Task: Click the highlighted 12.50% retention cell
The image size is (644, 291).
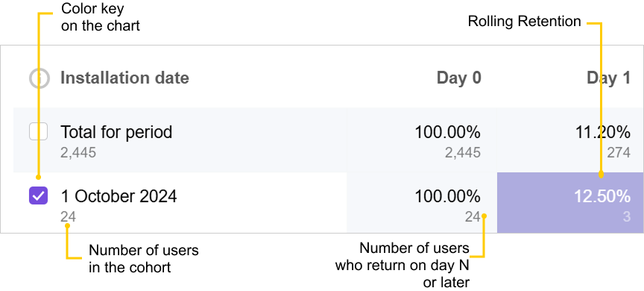Action: click(x=570, y=203)
